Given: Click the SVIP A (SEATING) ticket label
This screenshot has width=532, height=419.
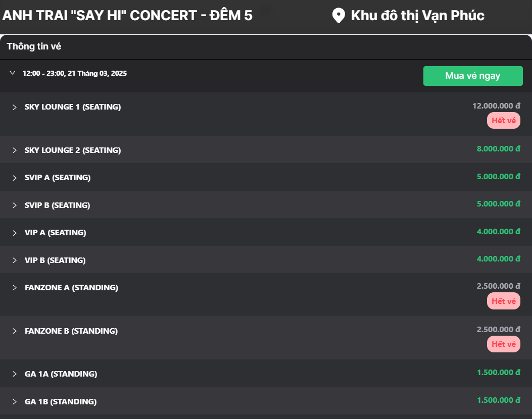Looking at the screenshot, I should pyautogui.click(x=58, y=178).
